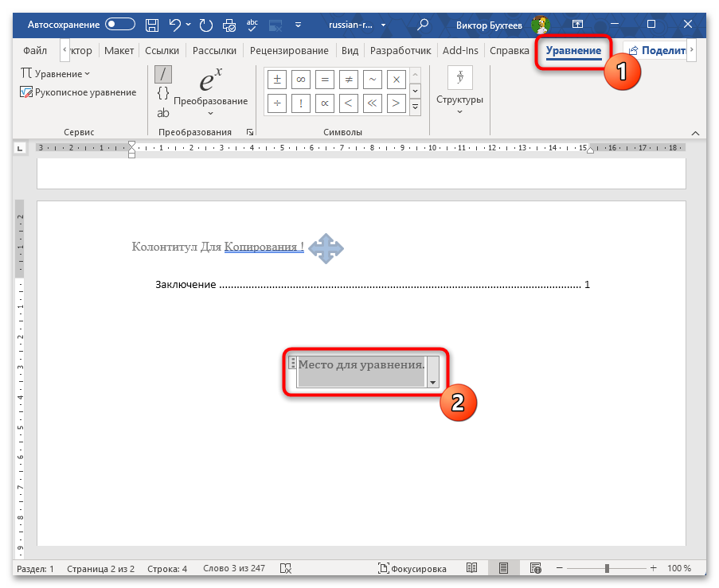Insert the not-equal symbol
This screenshot has height=588, width=719.
click(x=349, y=80)
